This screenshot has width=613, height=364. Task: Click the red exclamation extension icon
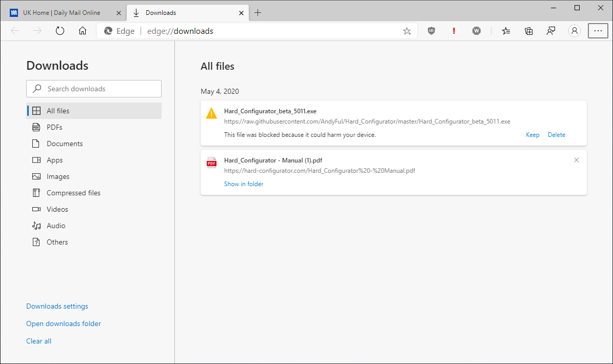click(454, 31)
